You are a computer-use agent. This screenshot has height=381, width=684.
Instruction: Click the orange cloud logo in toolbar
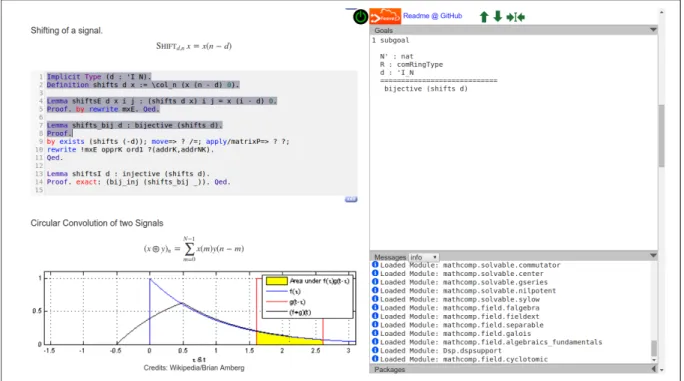point(385,16)
